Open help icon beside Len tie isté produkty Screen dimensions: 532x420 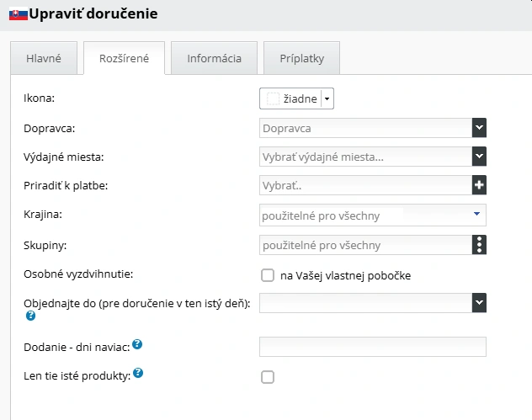[x=138, y=373]
